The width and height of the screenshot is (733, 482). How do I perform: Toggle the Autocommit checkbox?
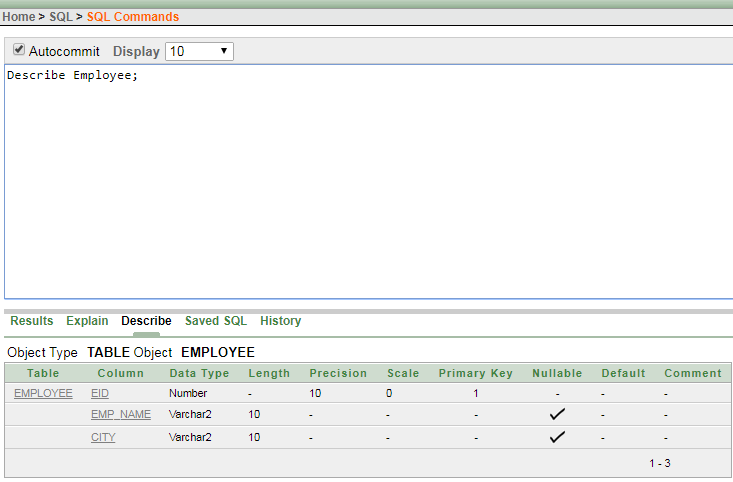tap(19, 50)
